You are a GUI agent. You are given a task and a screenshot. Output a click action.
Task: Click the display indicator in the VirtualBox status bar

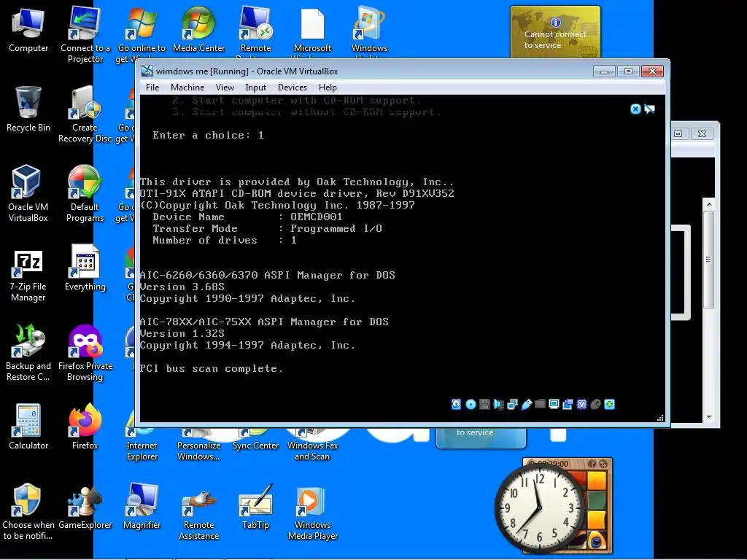coord(554,404)
